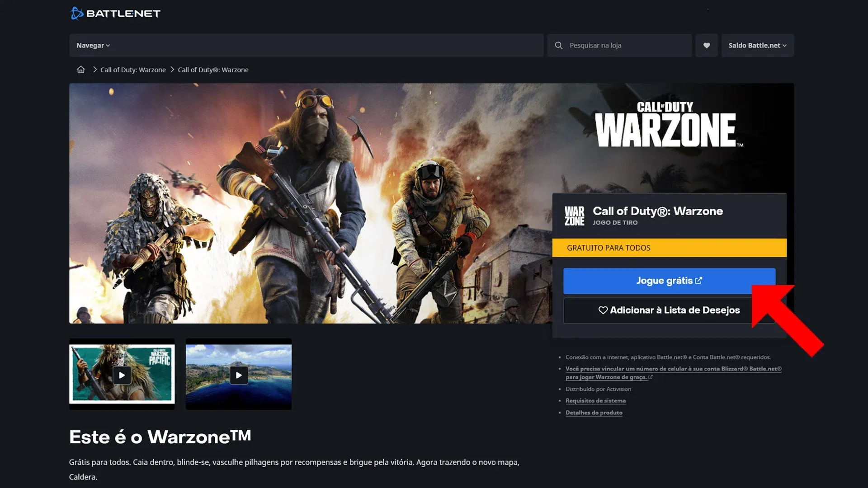The width and height of the screenshot is (868, 488).
Task: Click the heart icon on Adicionar à Lista
Action: tap(602, 310)
